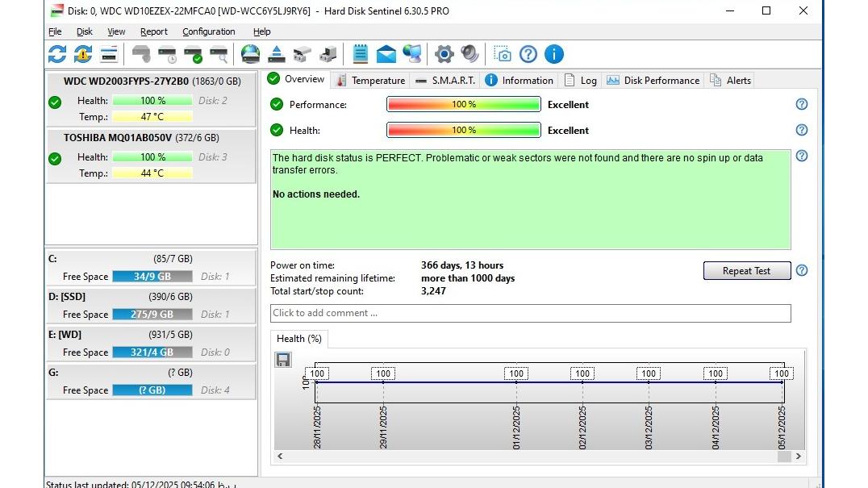Image resolution: width=868 pixels, height=488 pixels.
Task: Open the Report menu
Action: (153, 31)
